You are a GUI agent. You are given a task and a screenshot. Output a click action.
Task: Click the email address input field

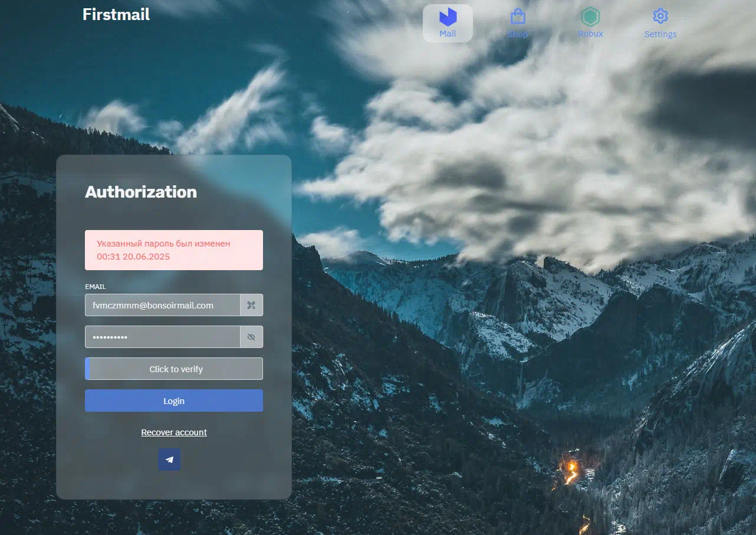(162, 305)
